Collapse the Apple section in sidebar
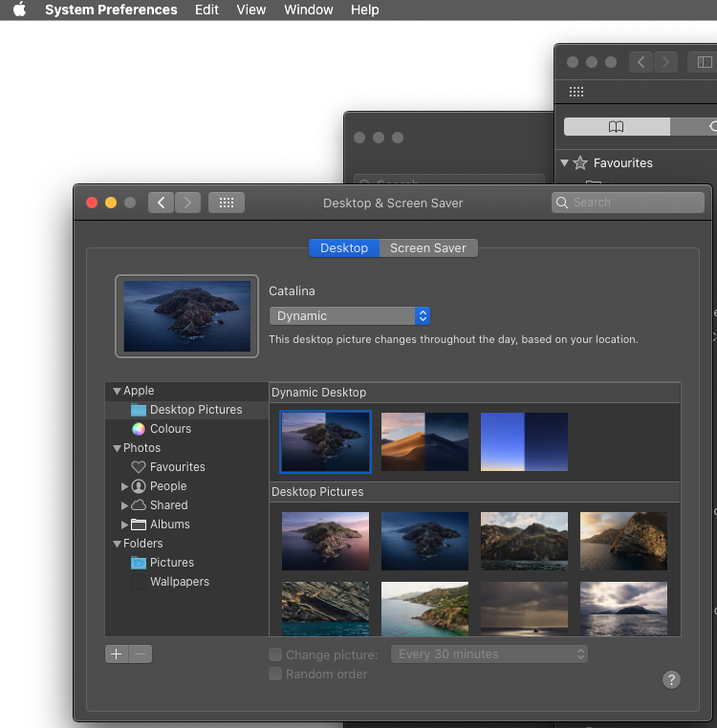This screenshot has height=728, width=717. tap(117, 391)
